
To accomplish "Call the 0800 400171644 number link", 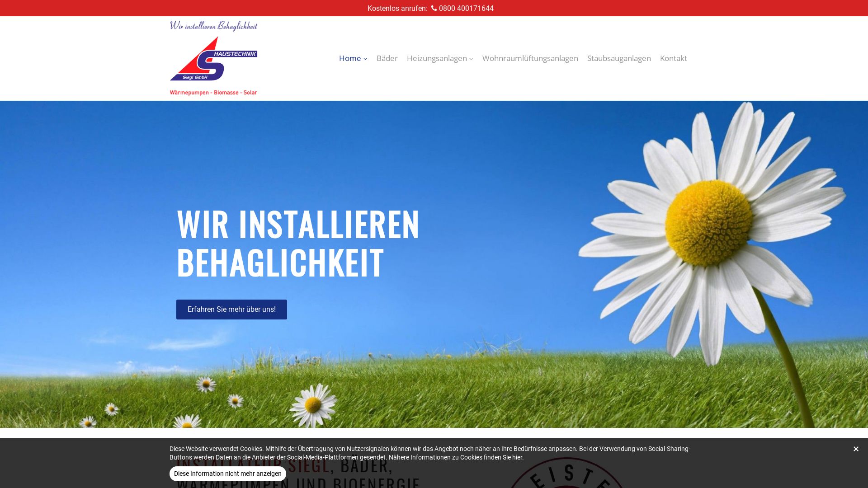I will pyautogui.click(x=466, y=8).
